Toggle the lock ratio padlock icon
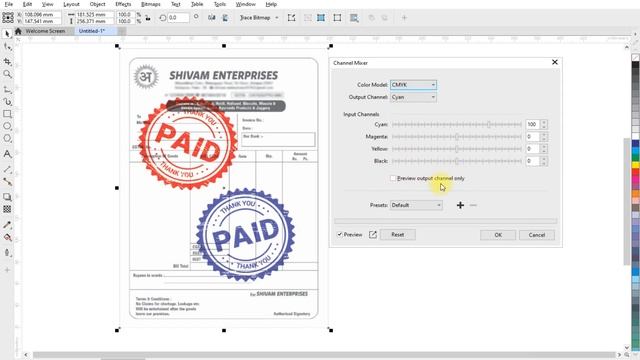640x360 pixels. (148, 18)
